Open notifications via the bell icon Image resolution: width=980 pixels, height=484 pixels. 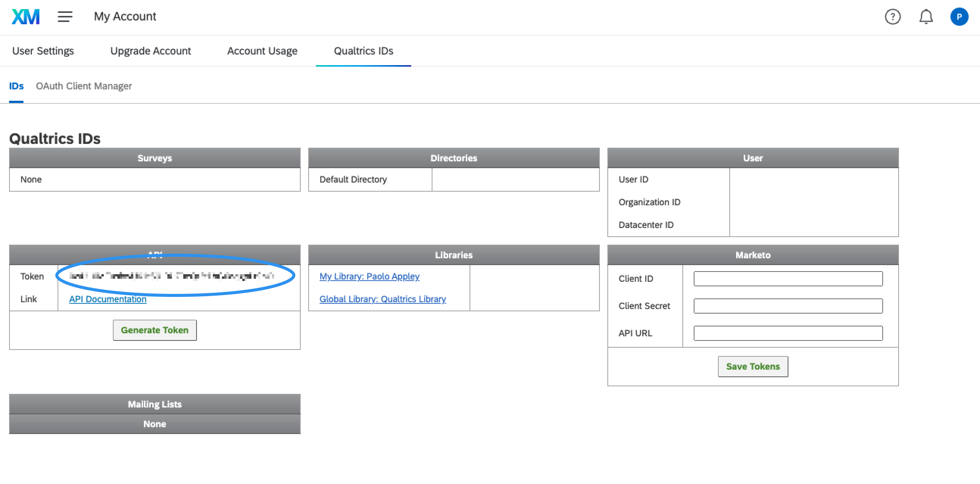[x=926, y=17]
